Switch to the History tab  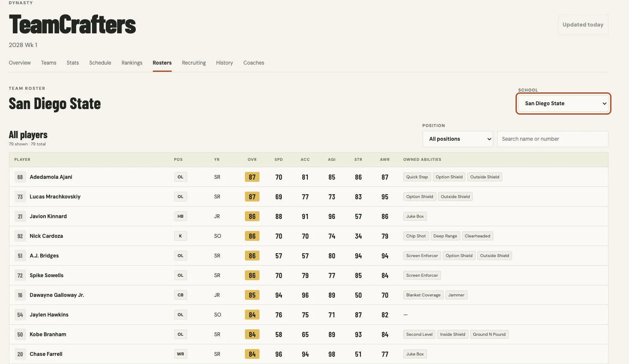tap(224, 63)
